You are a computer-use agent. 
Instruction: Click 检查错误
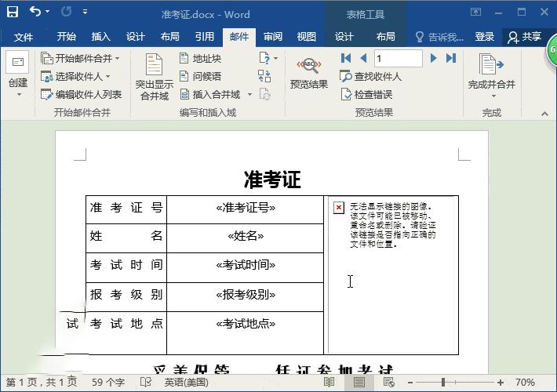pyautogui.click(x=366, y=94)
